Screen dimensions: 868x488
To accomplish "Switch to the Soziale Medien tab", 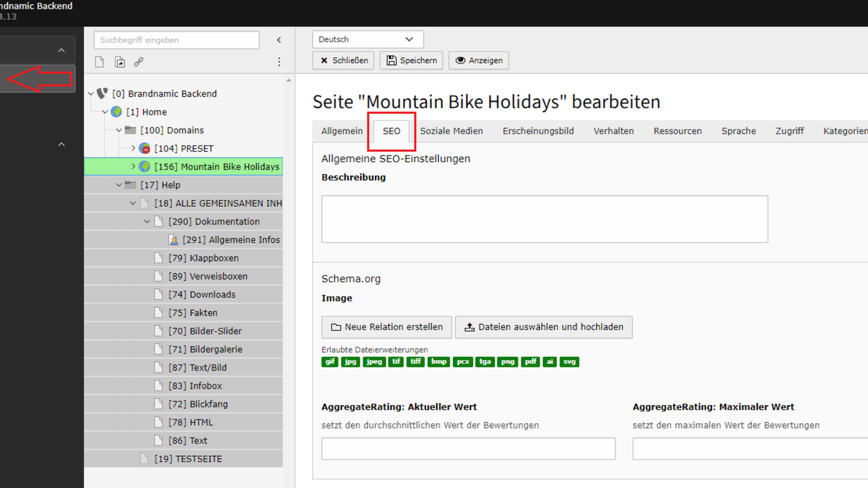I will tap(451, 131).
